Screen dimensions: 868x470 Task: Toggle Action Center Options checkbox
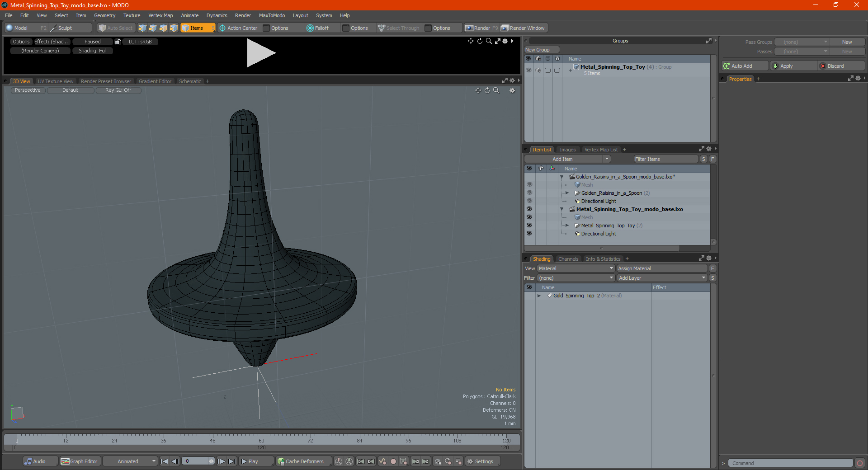pyautogui.click(x=266, y=28)
